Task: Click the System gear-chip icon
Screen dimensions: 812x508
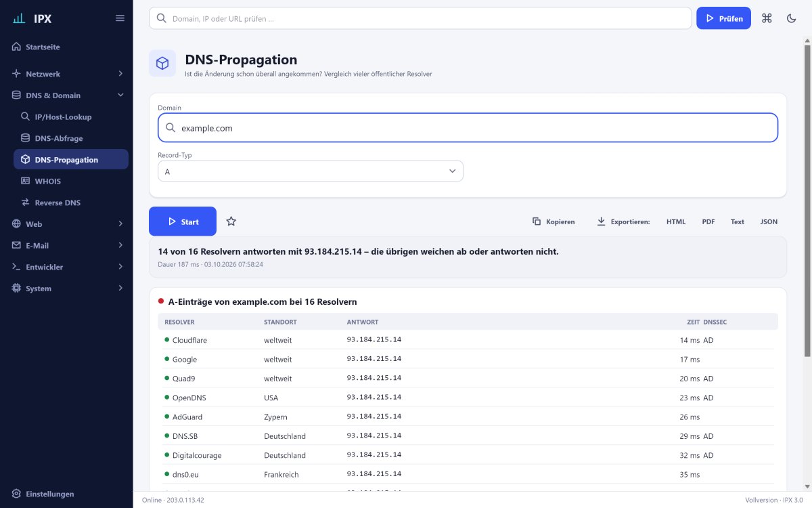Action: tap(17, 289)
